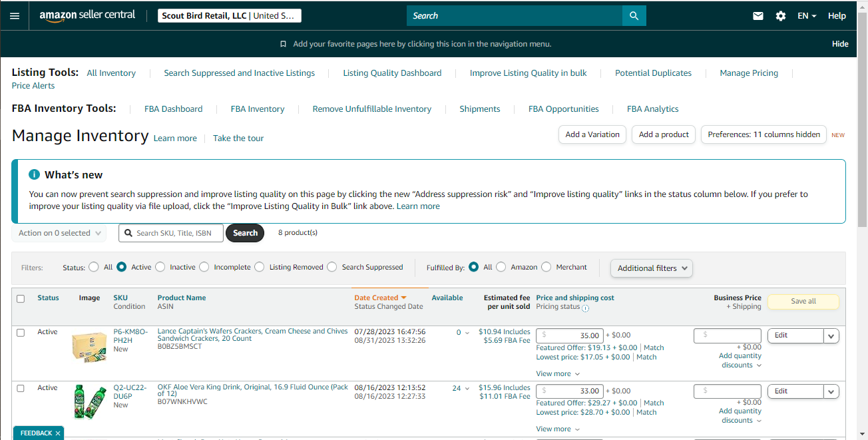
Task: Select Fulfilled By Amazon radio
Action: click(x=501, y=267)
